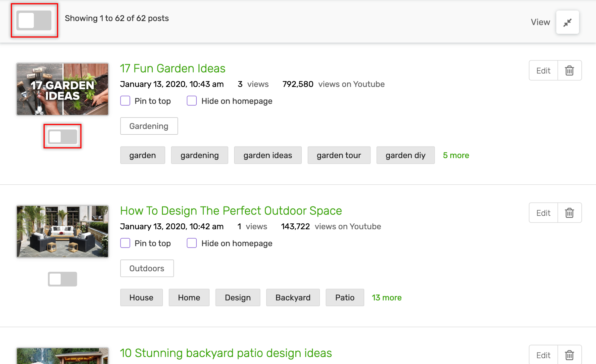Edit the How To Design The Perfect Outdoor Space post

[543, 213]
